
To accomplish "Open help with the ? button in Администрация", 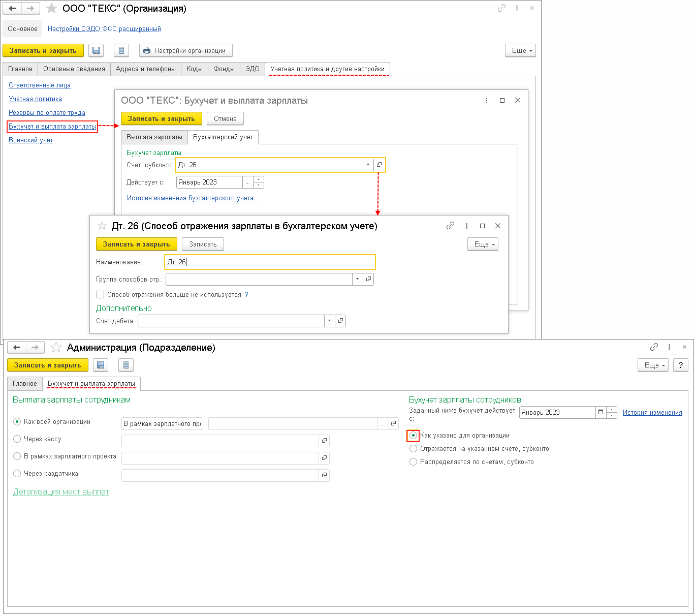I will [681, 365].
